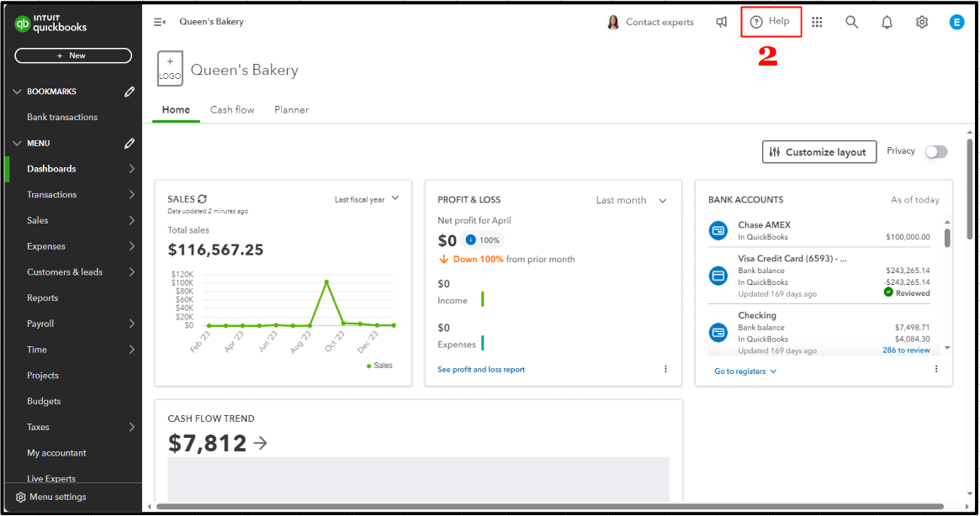Click the main page vertical scrollbar
The width and height of the screenshot is (980, 516).
click(970, 189)
